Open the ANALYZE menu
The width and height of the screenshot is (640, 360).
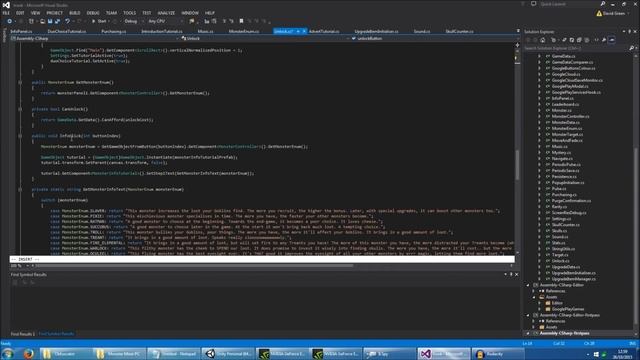click(166, 13)
